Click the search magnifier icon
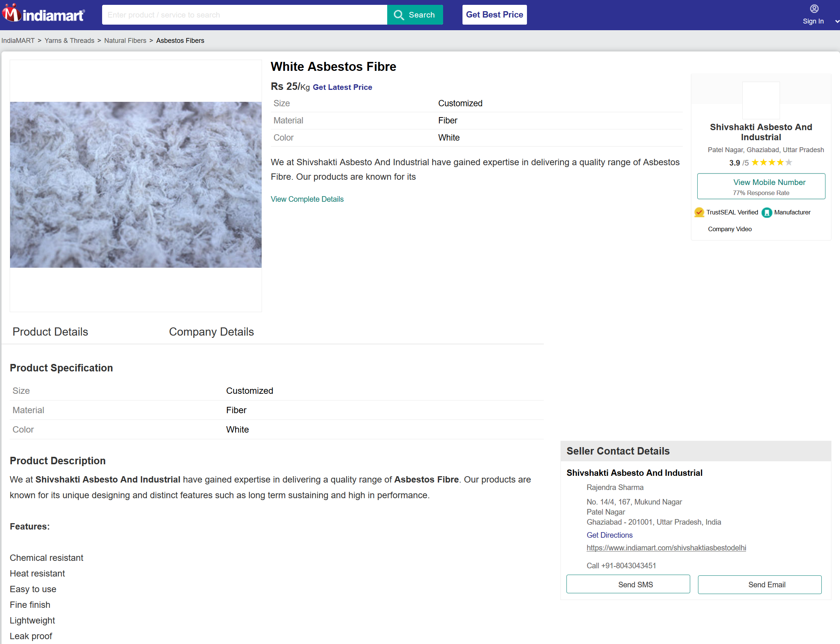Image resolution: width=840 pixels, height=644 pixels. point(399,15)
